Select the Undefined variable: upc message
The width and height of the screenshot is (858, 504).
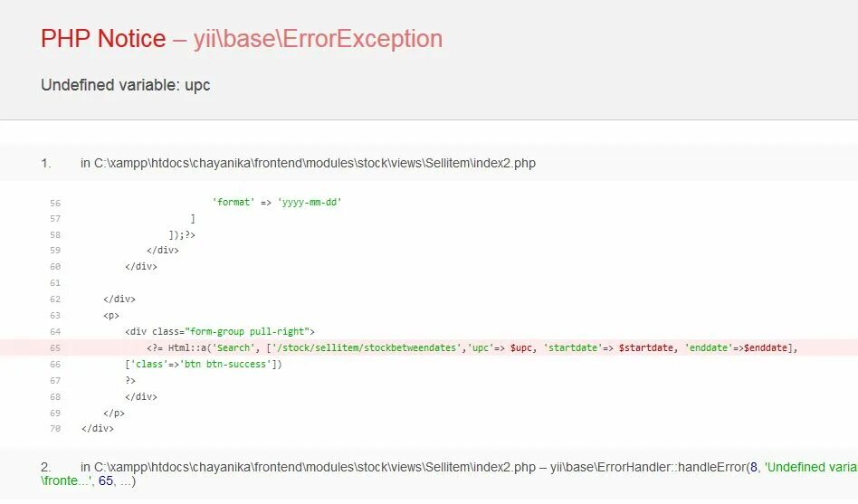click(125, 85)
